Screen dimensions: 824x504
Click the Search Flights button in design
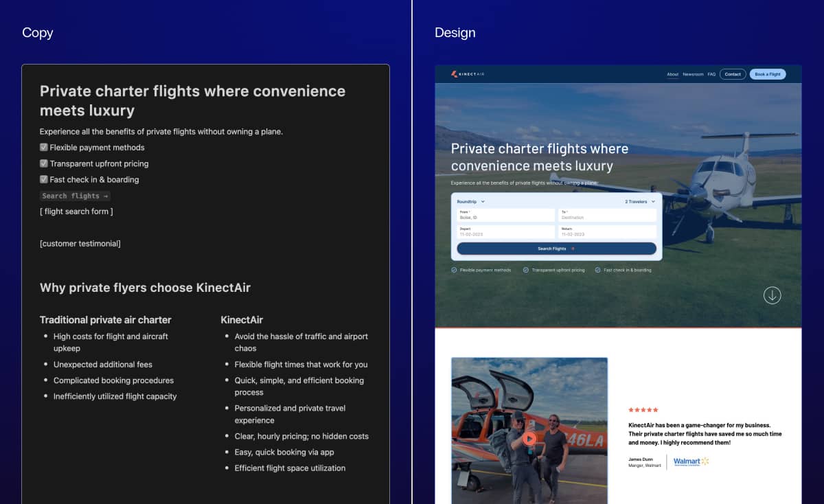tap(556, 249)
